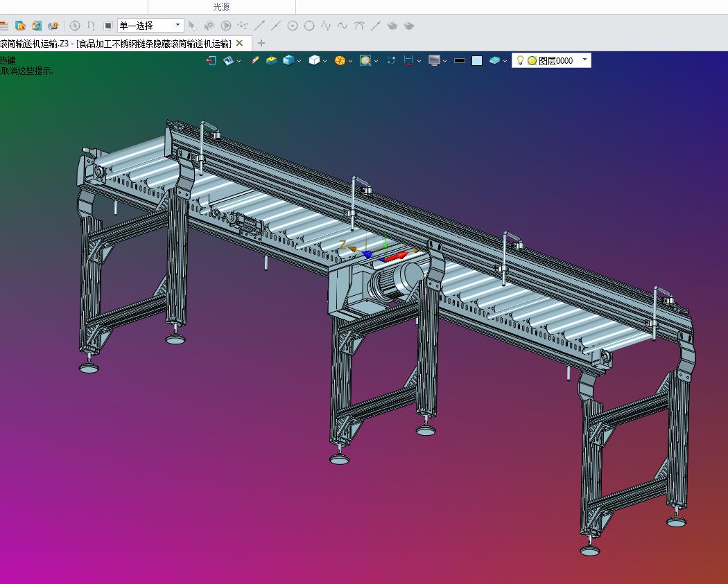
Task: Click the black color swatch
Action: 460,60
